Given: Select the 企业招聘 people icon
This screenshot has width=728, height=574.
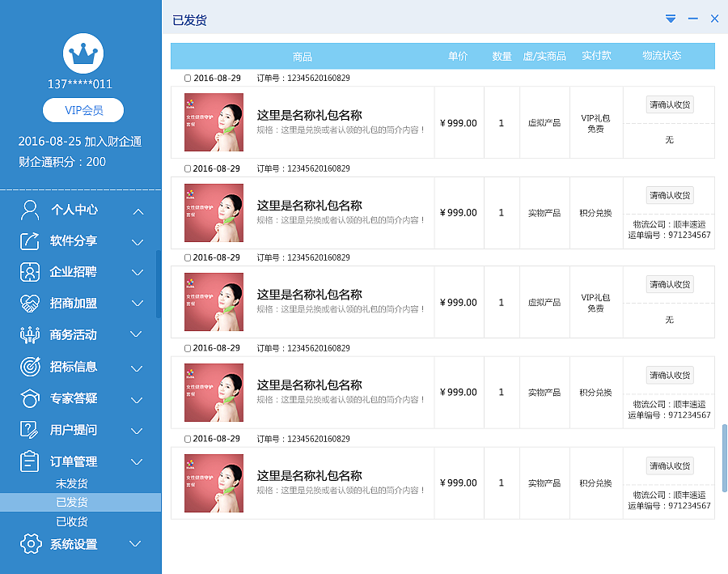Looking at the screenshot, I should 30,273.
